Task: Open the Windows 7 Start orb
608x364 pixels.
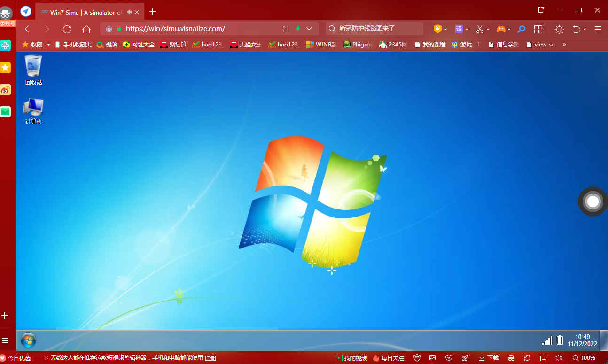Action: 28,340
